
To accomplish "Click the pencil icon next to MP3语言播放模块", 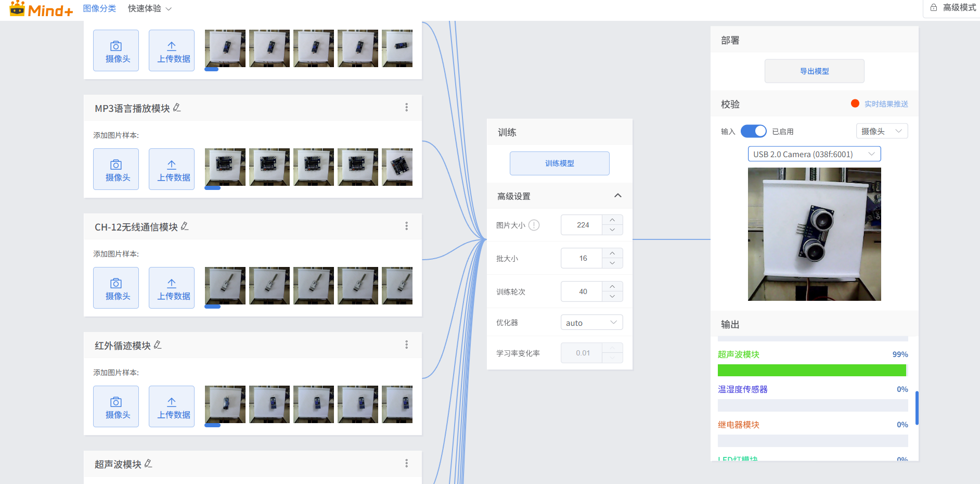I will click(177, 108).
